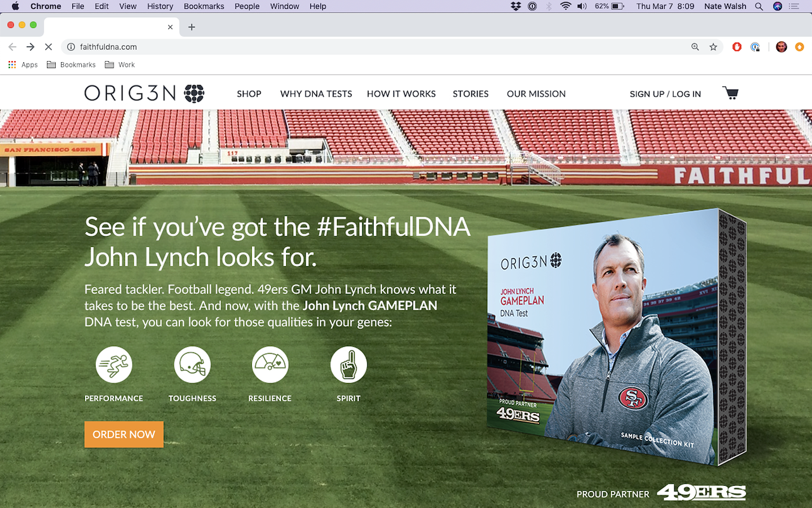Open the History menu
Screen dimensions: 812x508
(160, 6)
